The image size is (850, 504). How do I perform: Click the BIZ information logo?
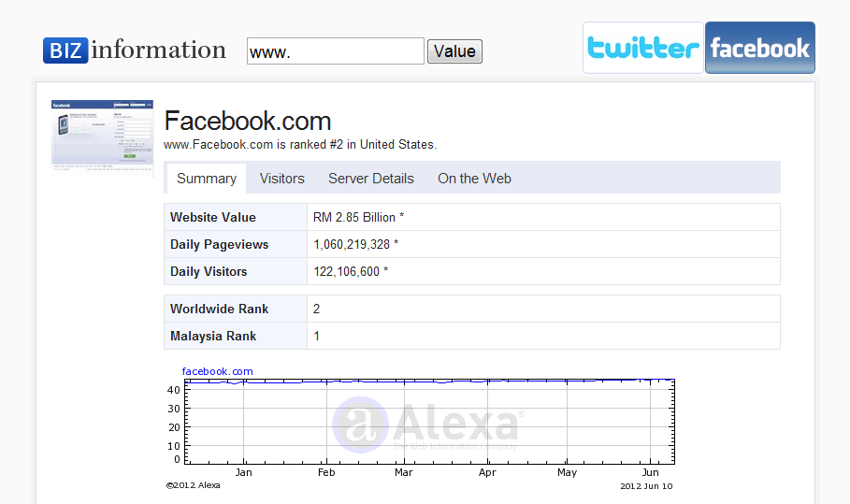point(135,50)
